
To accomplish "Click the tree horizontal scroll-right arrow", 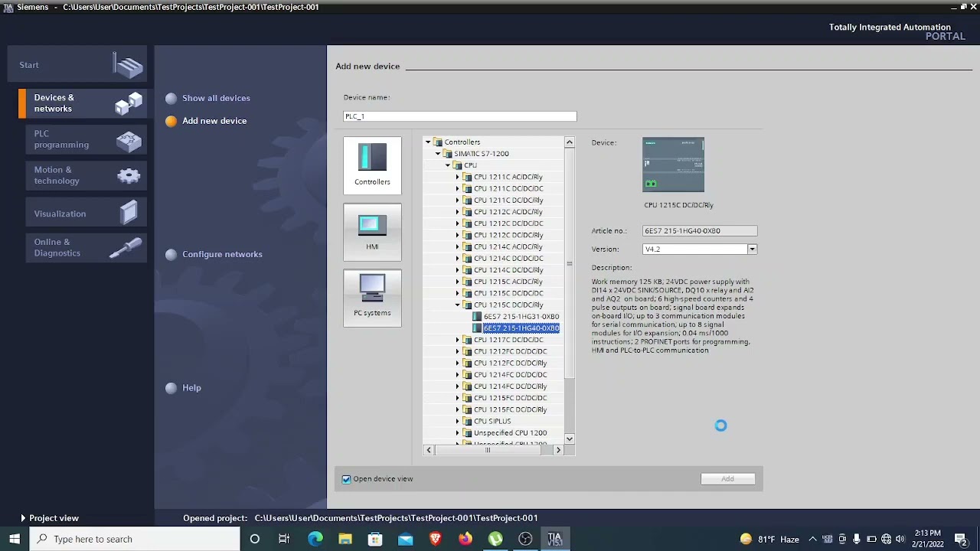I will coord(558,450).
